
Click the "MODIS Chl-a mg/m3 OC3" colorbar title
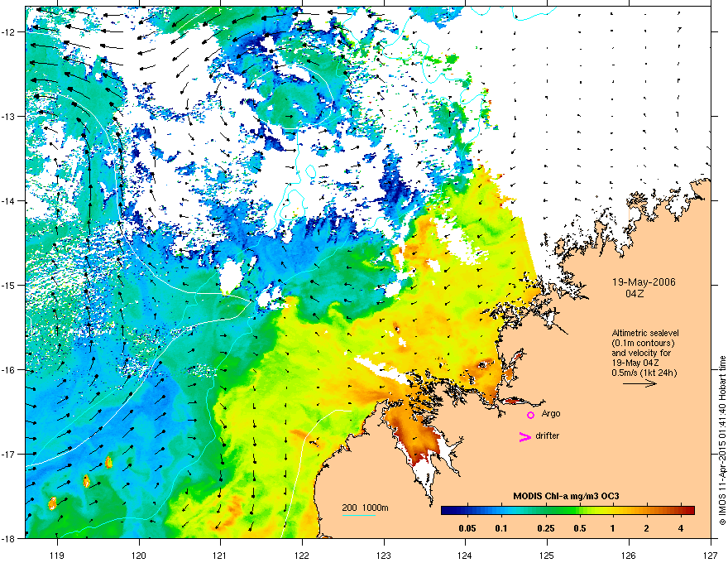(566, 496)
